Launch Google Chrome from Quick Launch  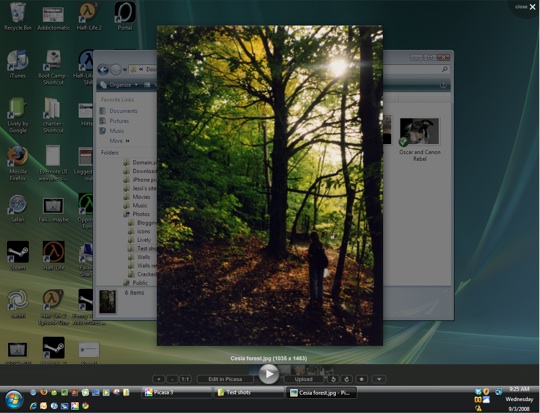pyautogui.click(x=85, y=406)
